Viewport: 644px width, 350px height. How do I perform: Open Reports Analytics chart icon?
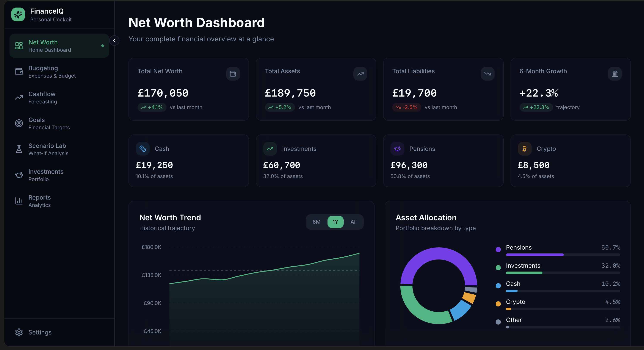pyautogui.click(x=19, y=201)
